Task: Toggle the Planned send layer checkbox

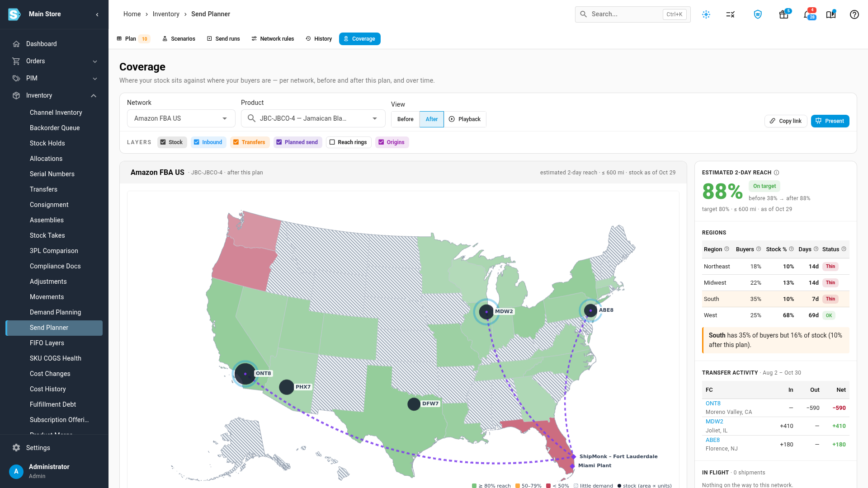Action: [279, 142]
